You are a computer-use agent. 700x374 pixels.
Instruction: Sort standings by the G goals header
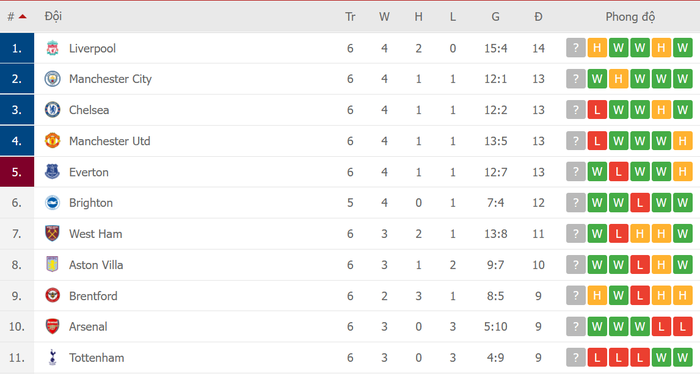[496, 17]
